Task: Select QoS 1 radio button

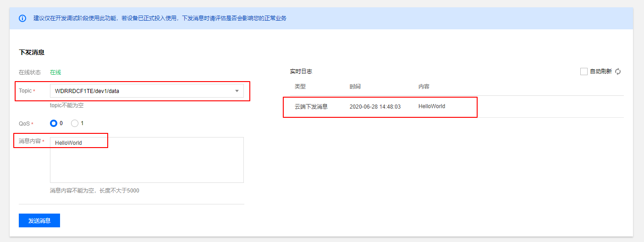Action: click(x=75, y=123)
